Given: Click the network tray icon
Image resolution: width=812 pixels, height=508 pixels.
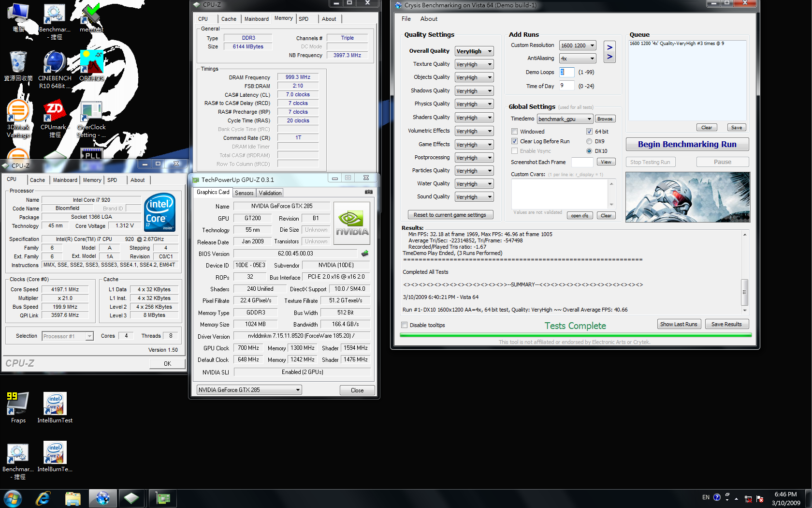Looking at the screenshot, I should click(748, 499).
